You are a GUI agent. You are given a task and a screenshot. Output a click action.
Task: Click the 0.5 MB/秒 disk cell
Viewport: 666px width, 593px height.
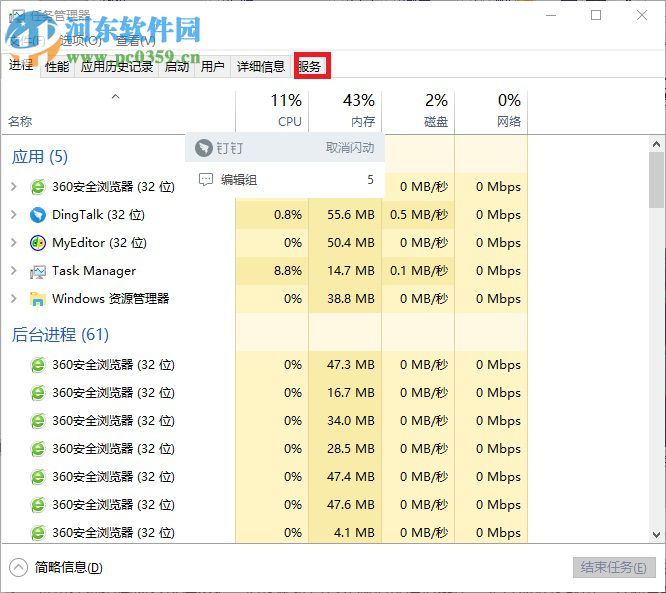pyautogui.click(x=418, y=215)
